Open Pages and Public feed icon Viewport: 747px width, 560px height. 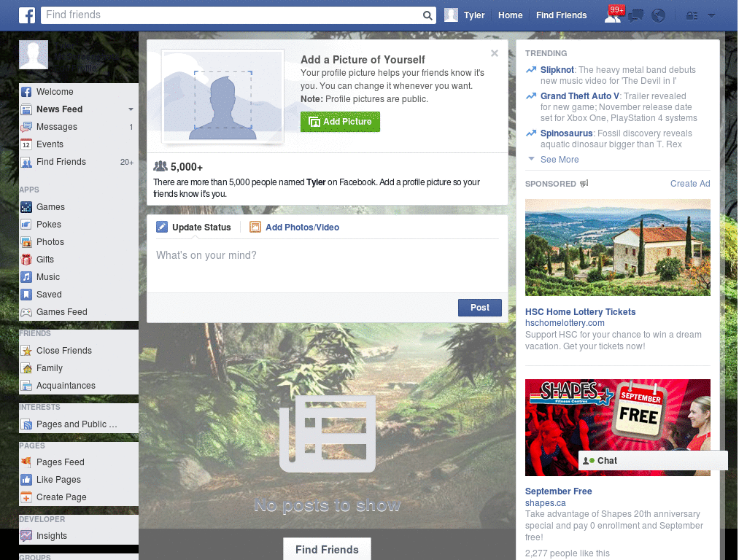point(26,424)
